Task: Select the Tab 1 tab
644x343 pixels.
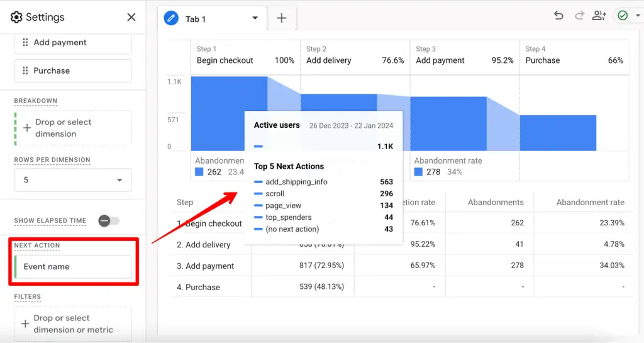Action: pyautogui.click(x=212, y=18)
